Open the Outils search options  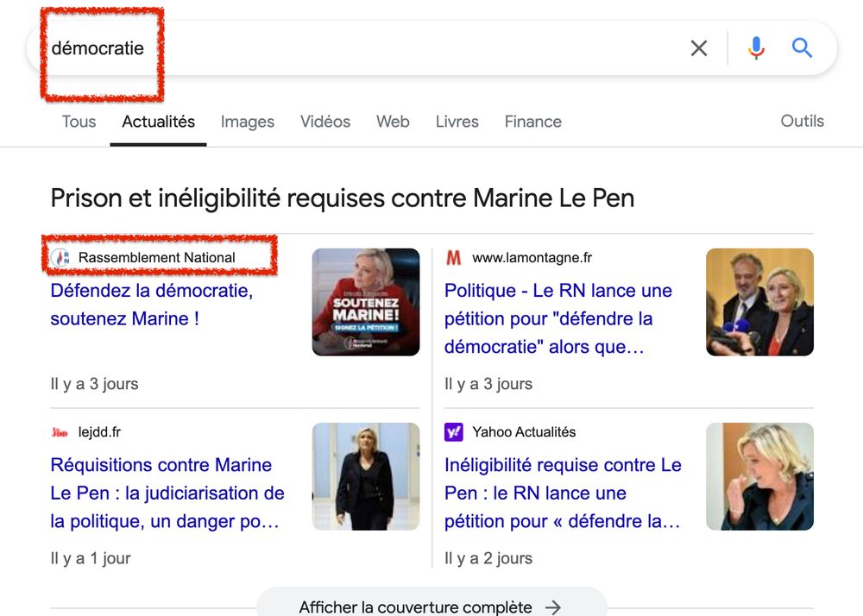(802, 121)
